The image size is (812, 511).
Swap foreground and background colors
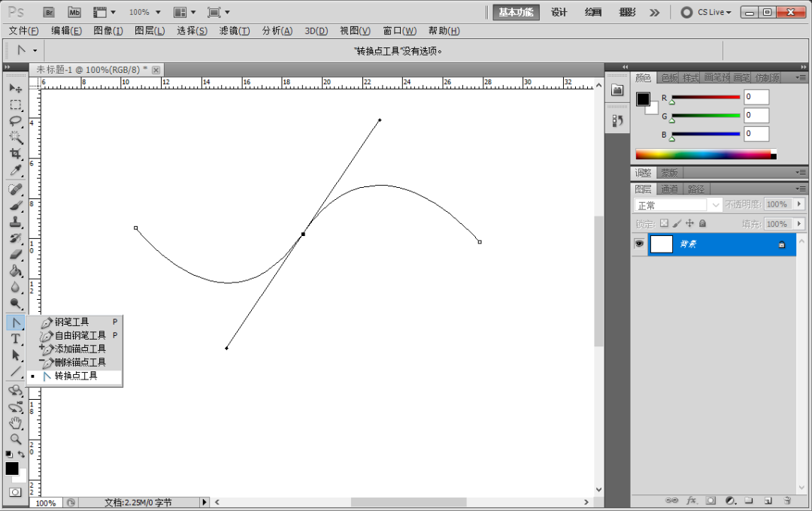21,454
